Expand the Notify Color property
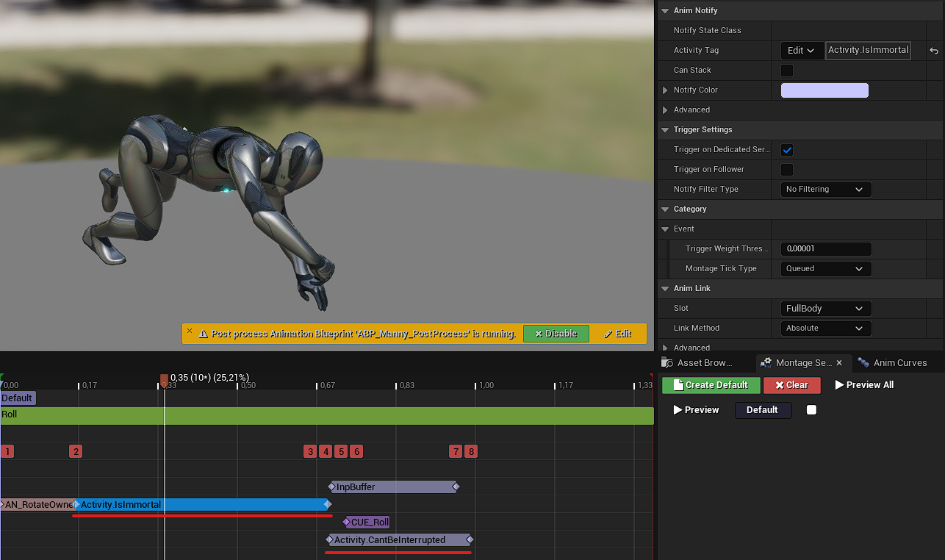 point(666,90)
